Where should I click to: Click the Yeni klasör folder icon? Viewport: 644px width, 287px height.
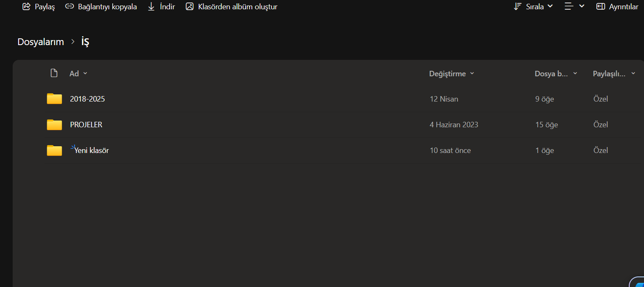(x=54, y=150)
